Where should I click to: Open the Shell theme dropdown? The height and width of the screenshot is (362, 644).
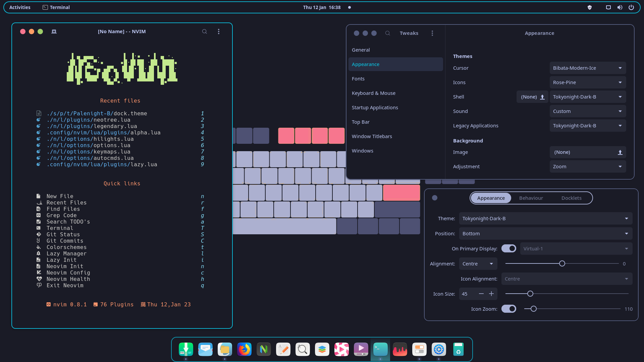pos(588,97)
